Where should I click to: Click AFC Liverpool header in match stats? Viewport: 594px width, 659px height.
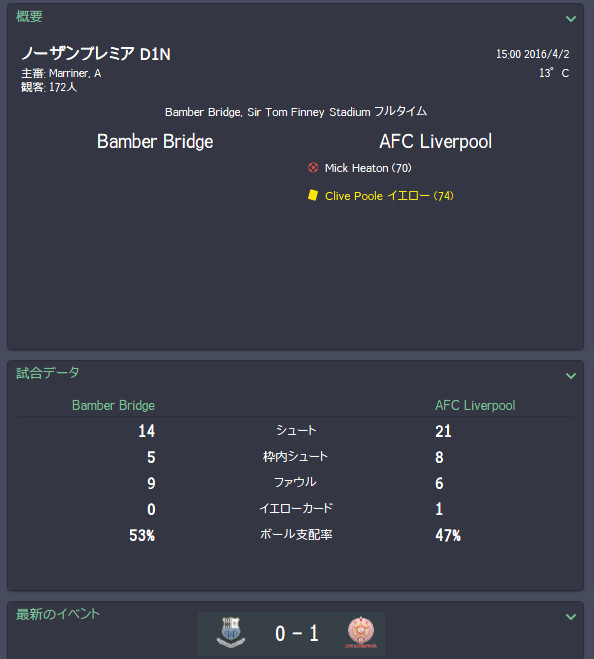pyautogui.click(x=475, y=405)
